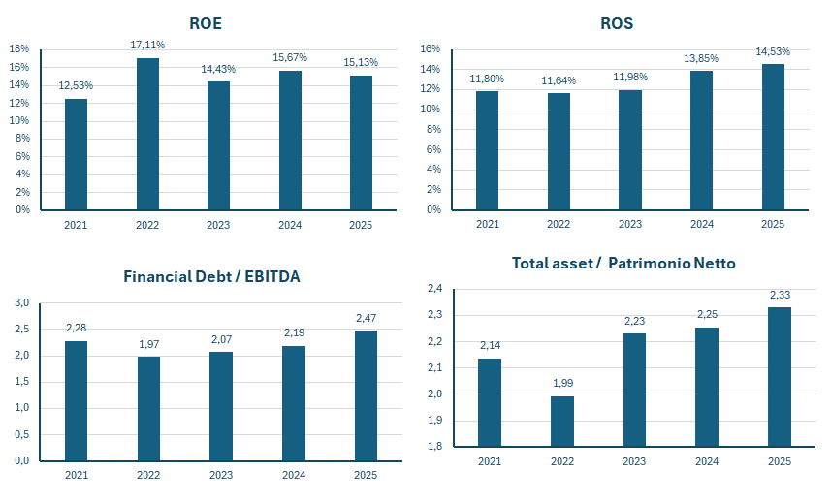Viewport: 831px width, 504px height.
Task: Select the ROS chart title
Action: [x=617, y=23]
